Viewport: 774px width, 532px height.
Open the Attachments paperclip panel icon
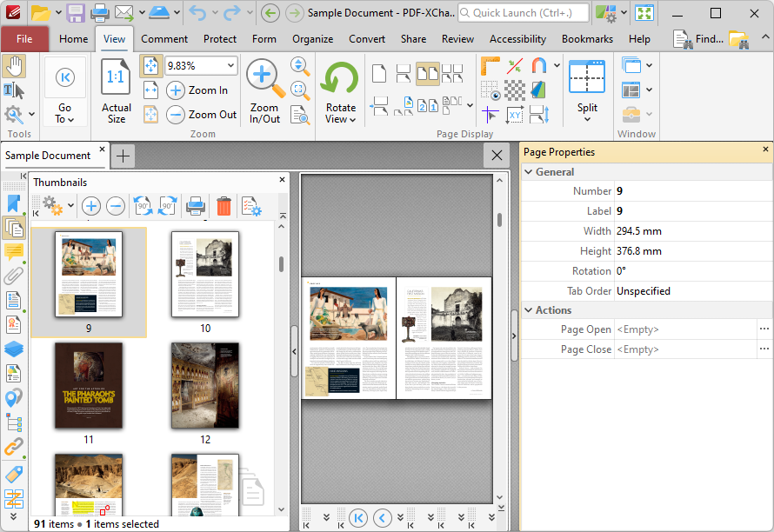coord(14,276)
